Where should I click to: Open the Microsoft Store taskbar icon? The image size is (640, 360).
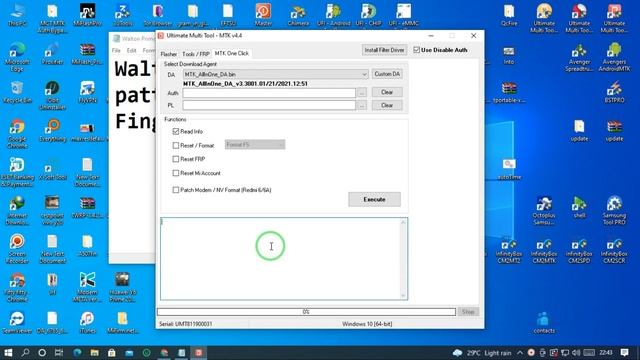[111, 353]
